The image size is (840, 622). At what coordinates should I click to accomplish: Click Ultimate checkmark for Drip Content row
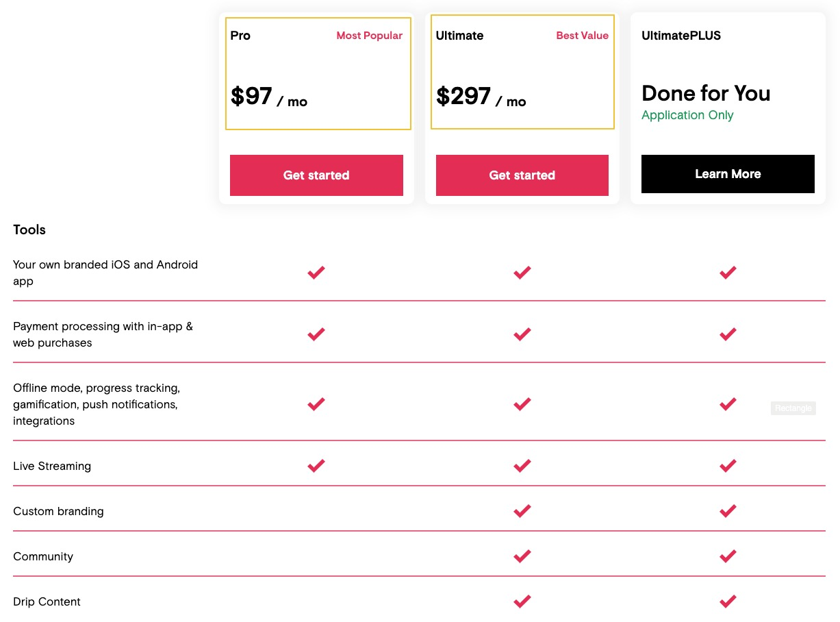[522, 601]
